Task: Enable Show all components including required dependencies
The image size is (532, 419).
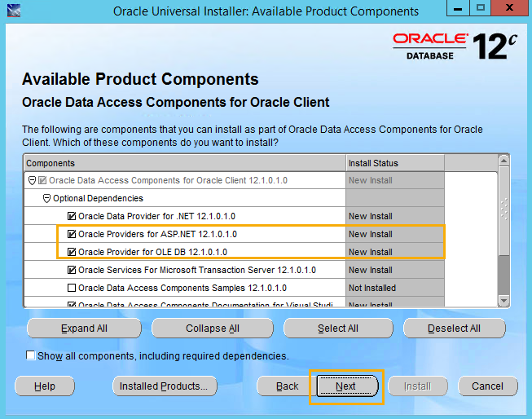Action: click(x=30, y=355)
